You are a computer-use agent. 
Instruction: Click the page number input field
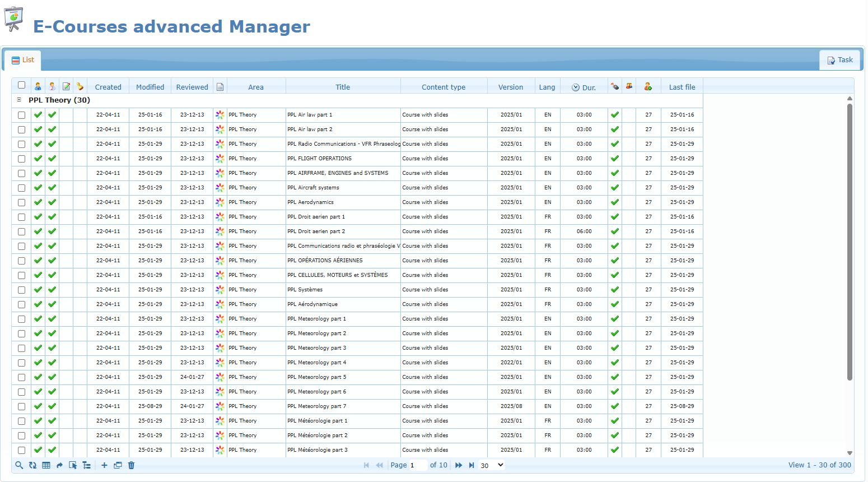point(418,465)
